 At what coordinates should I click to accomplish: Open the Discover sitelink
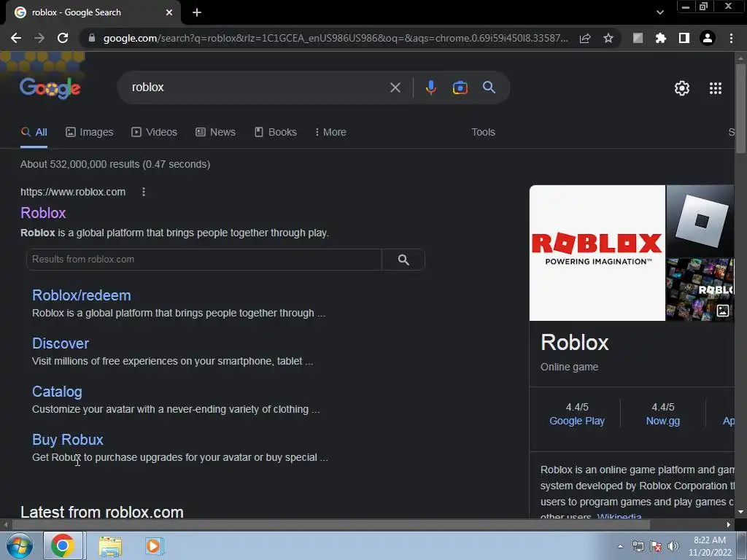tap(61, 343)
